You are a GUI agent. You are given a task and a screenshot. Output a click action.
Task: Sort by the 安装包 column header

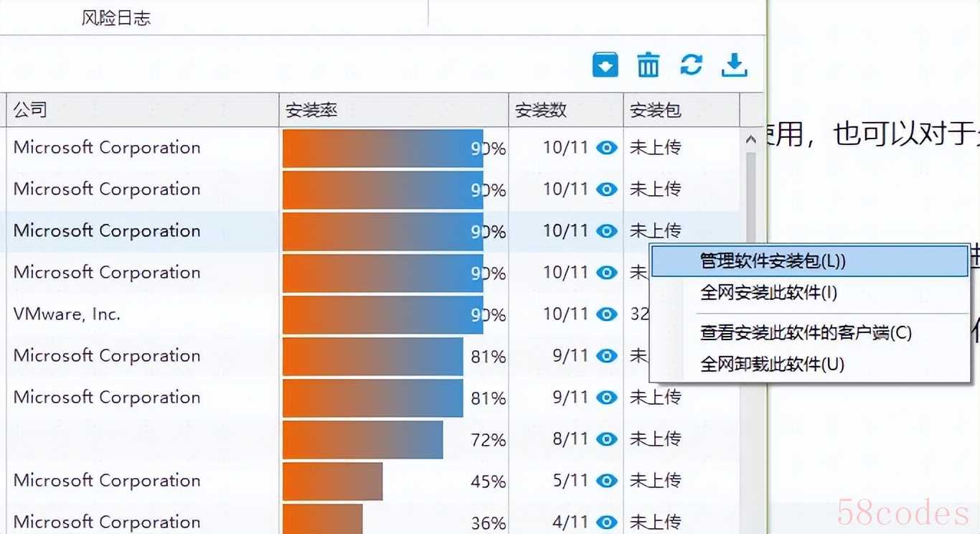681,110
